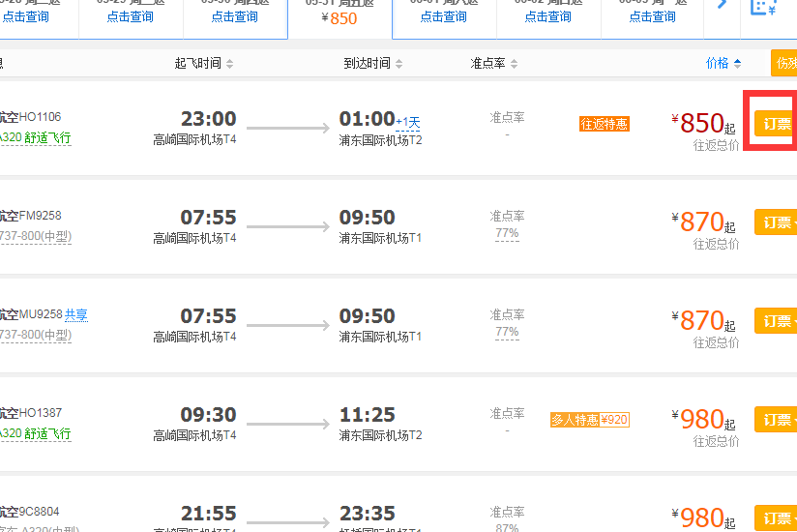This screenshot has height=532, width=797.
Task: Book flight MU9258 with 订票 button
Action: pyautogui.click(x=776, y=320)
